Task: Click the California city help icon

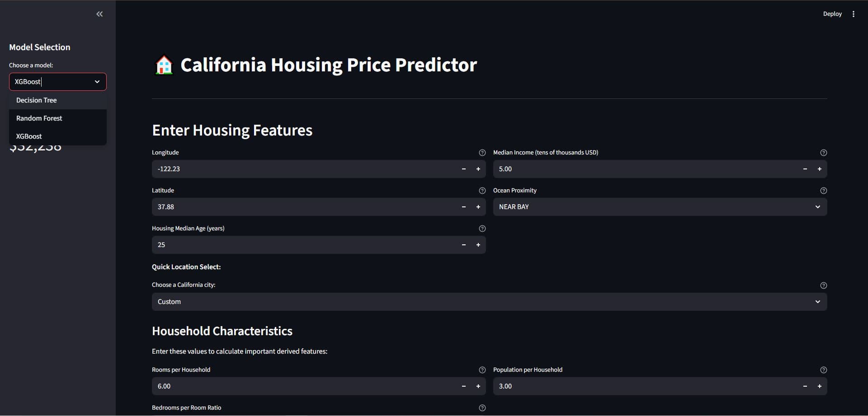Action: tap(823, 285)
